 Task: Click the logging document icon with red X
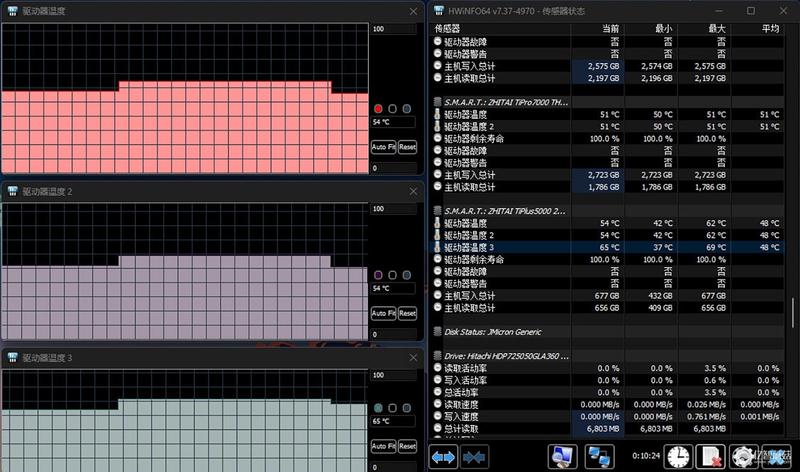coord(711,457)
